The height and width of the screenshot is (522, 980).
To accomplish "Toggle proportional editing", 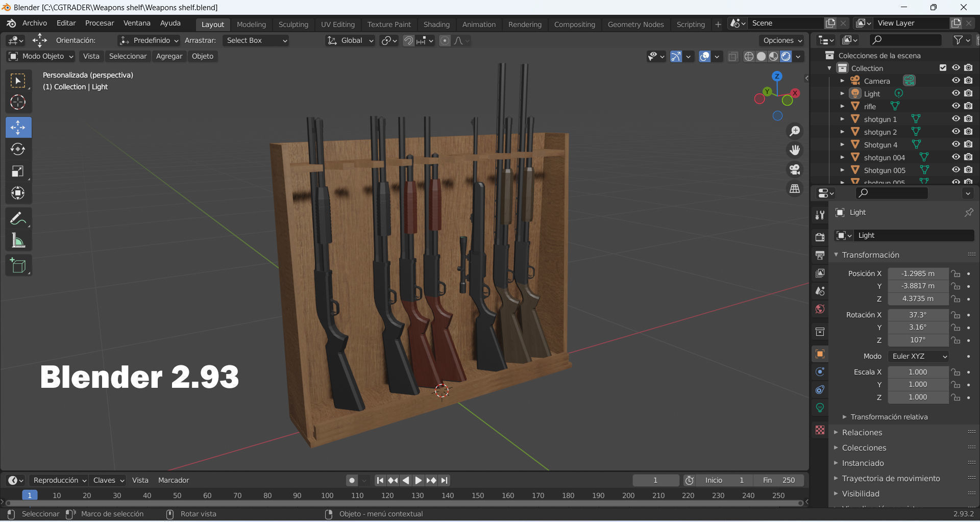I will [445, 41].
